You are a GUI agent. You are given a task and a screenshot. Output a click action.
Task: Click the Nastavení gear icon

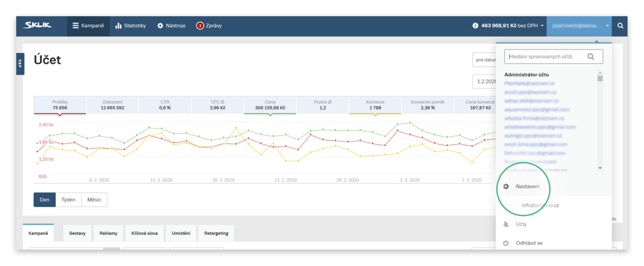pyautogui.click(x=506, y=186)
